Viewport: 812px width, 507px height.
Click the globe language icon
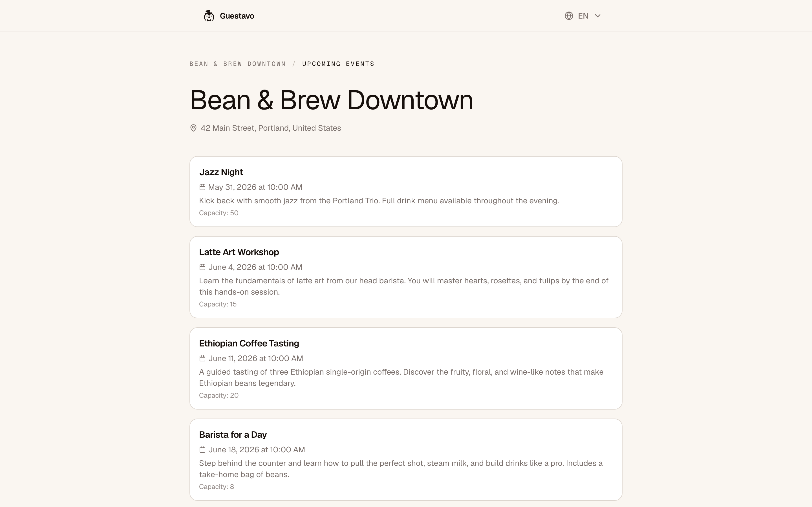tap(568, 16)
